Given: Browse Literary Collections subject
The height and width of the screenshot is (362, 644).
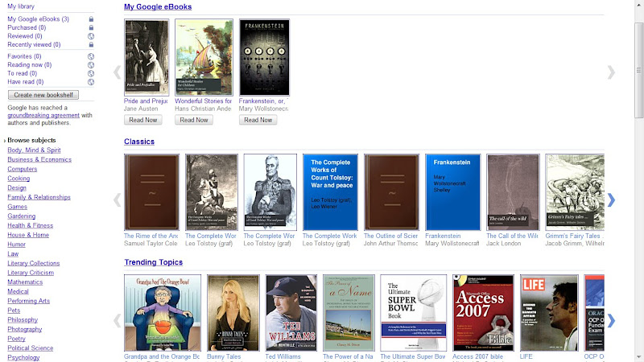Looking at the screenshot, I should pyautogui.click(x=34, y=264).
